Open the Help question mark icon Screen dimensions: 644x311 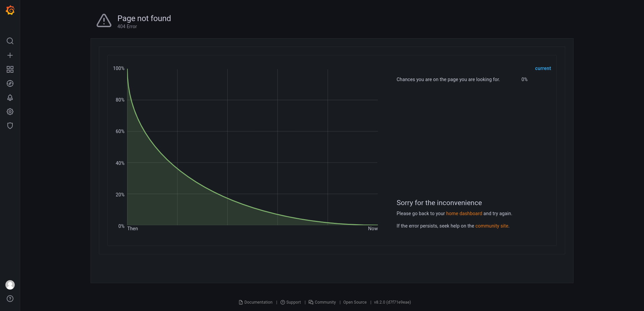(x=10, y=299)
